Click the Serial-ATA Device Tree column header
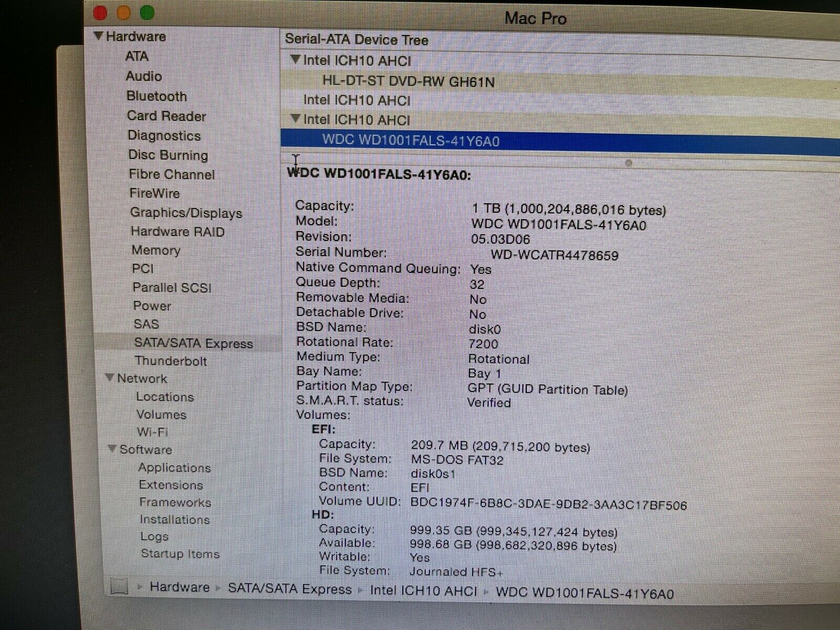Viewport: 840px width, 630px height. pos(356,40)
